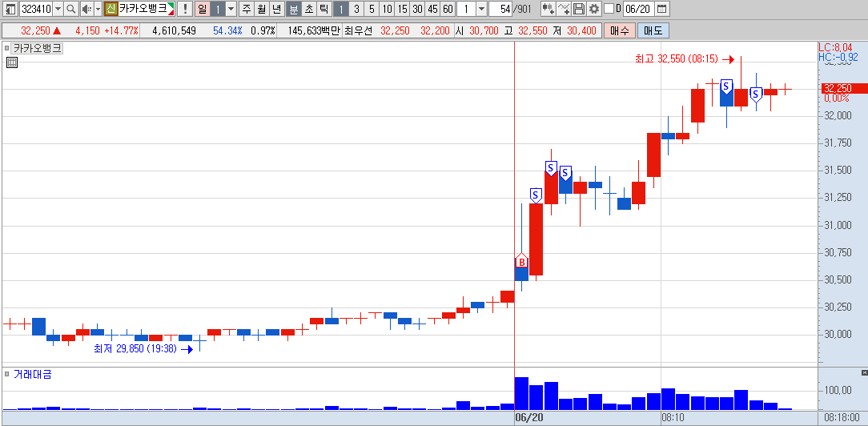
Task: Open chart settings gear icon
Action: [594, 9]
